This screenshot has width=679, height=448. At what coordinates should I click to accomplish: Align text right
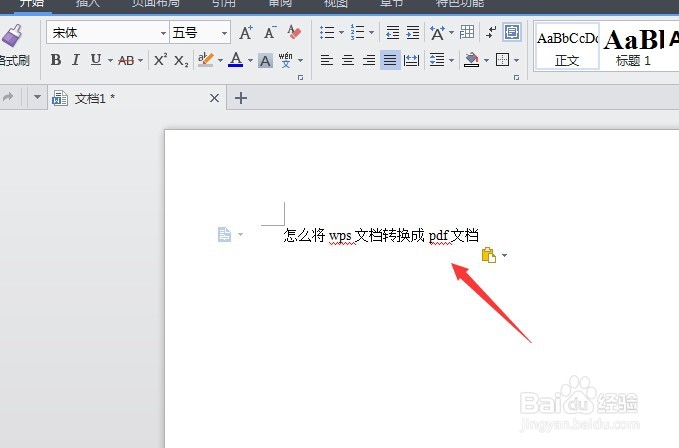(369, 60)
